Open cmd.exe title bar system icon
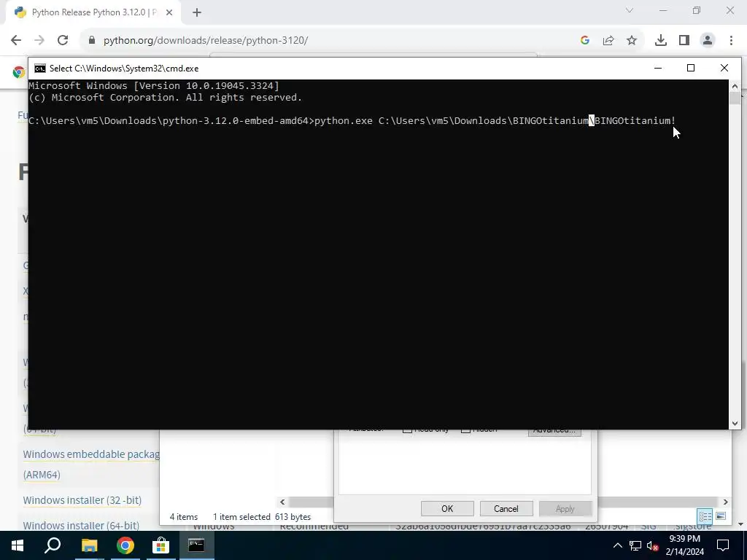This screenshot has height=560, width=747. pyautogui.click(x=40, y=68)
